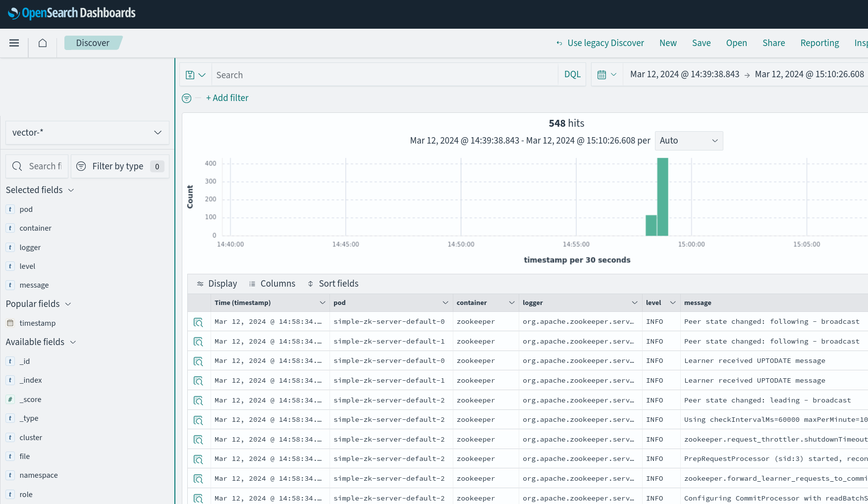The width and height of the screenshot is (868, 504).
Task: Click the tallest green histogram bar
Action: 662,197
